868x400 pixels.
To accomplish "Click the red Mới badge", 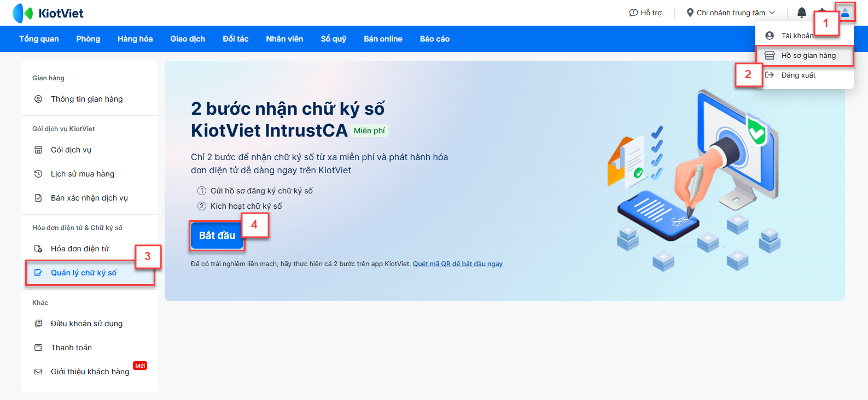I will tap(140, 366).
